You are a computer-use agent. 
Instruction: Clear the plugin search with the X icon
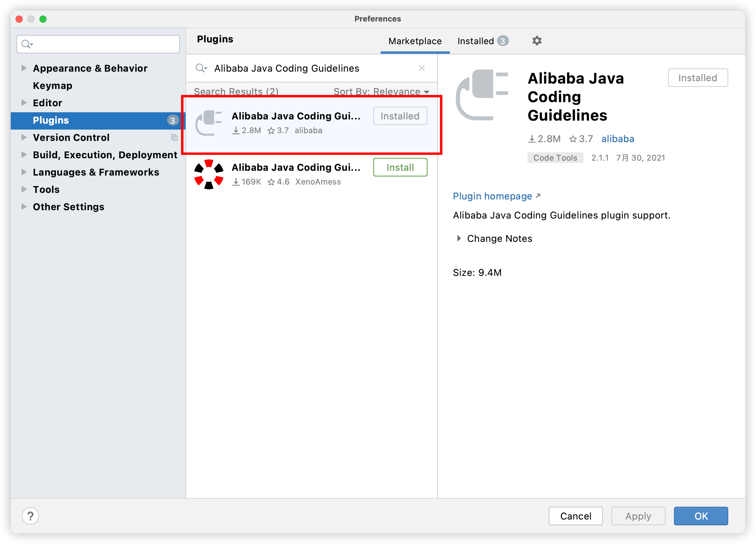tap(421, 68)
